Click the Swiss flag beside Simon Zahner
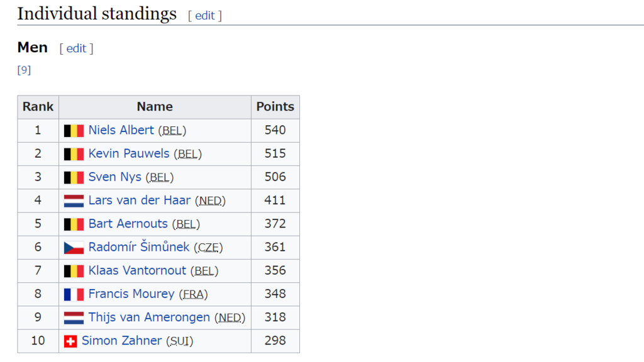The image size is (644, 362). [x=70, y=341]
